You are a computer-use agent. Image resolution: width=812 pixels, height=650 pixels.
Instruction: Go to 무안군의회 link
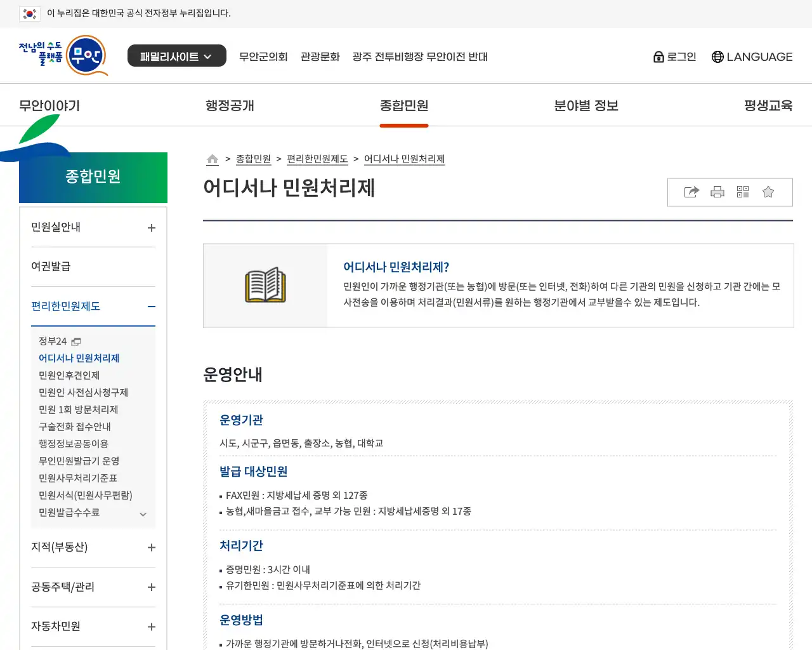tap(263, 56)
